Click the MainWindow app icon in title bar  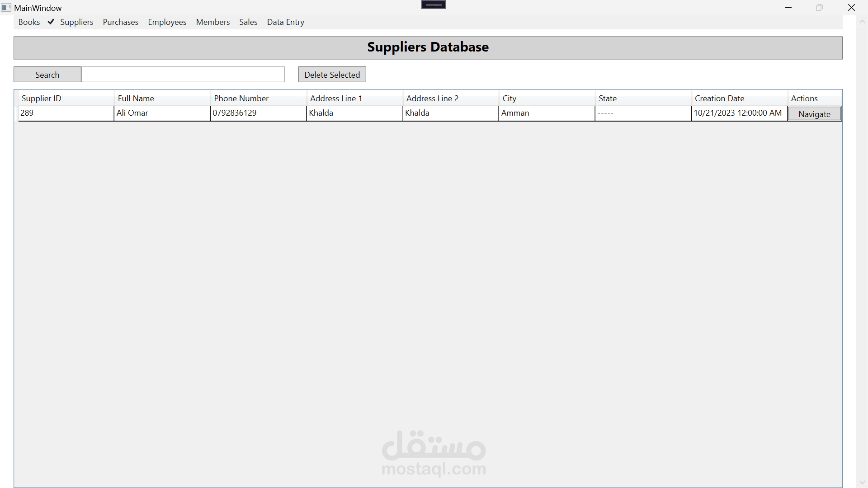[x=6, y=8]
